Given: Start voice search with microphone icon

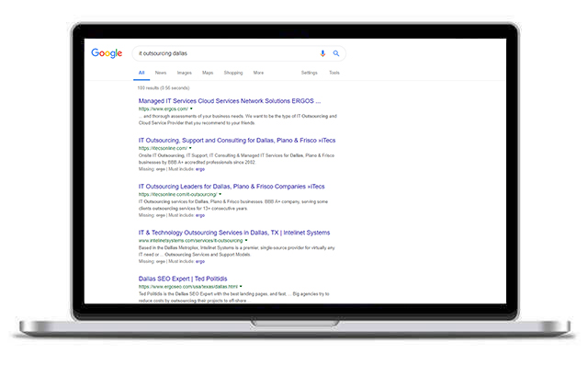Looking at the screenshot, I should 322,53.
